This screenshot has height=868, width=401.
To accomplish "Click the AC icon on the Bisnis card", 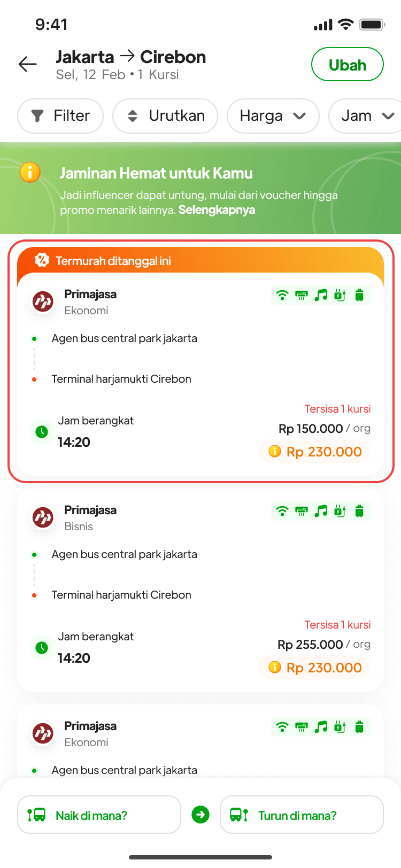I will (302, 511).
